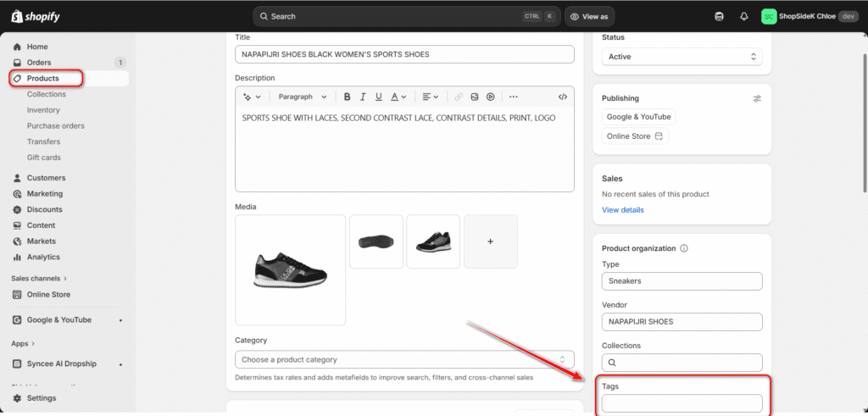Screen dimensions: 868x416
Task: Open Syncee AI Dropship app
Action: [x=61, y=364]
